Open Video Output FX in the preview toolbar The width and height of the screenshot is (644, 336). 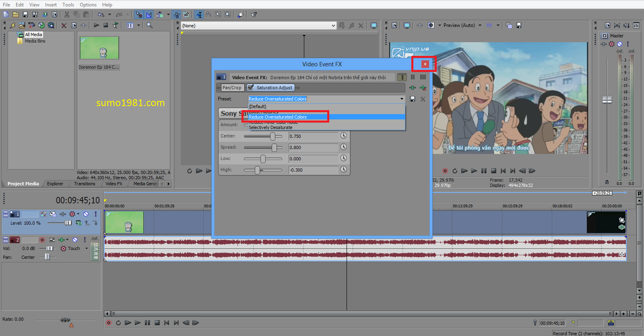tap(420, 25)
